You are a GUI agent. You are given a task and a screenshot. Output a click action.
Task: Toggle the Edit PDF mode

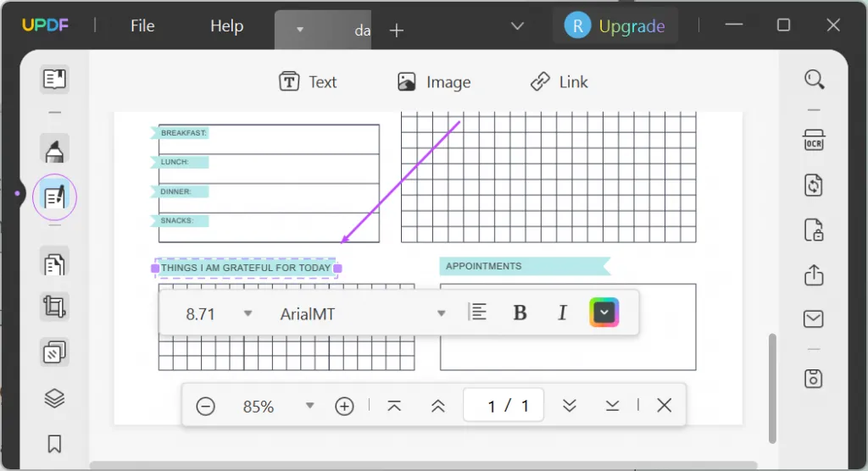54,198
